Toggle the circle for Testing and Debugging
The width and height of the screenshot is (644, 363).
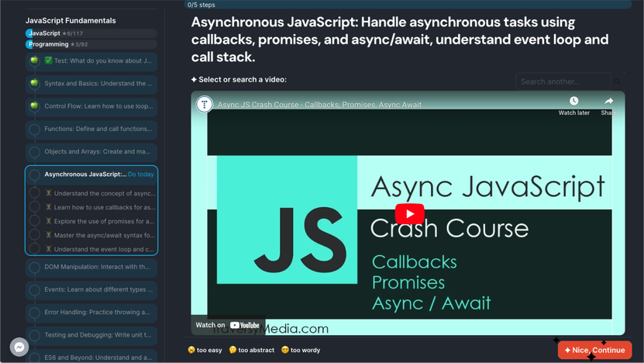coord(35,335)
